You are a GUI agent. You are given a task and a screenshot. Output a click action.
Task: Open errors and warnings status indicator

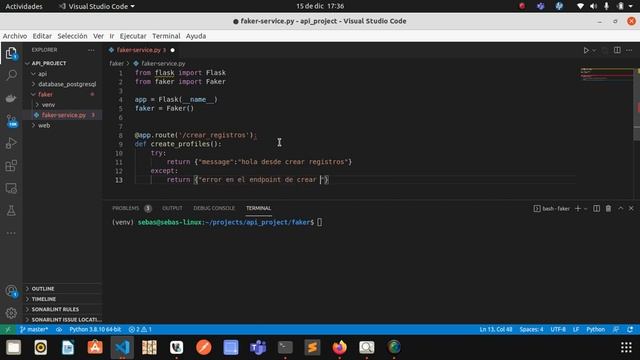(x=140, y=329)
